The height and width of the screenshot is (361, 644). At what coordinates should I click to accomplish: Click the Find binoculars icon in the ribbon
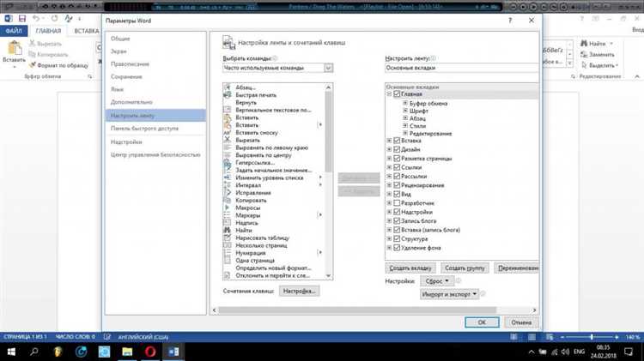click(584, 44)
